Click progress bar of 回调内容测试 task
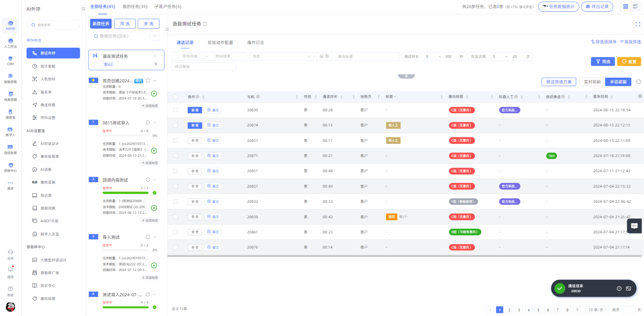 pos(125,193)
